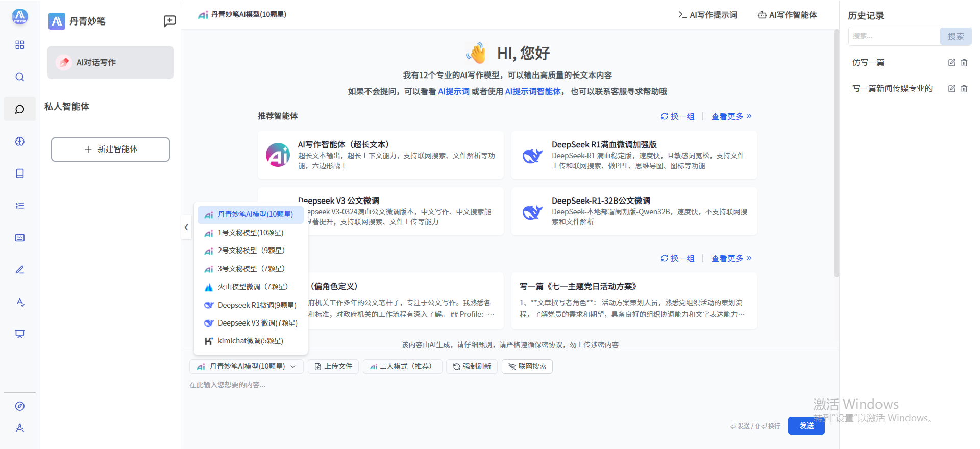Click the 新建智能体 button
980x449 pixels.
click(x=110, y=149)
